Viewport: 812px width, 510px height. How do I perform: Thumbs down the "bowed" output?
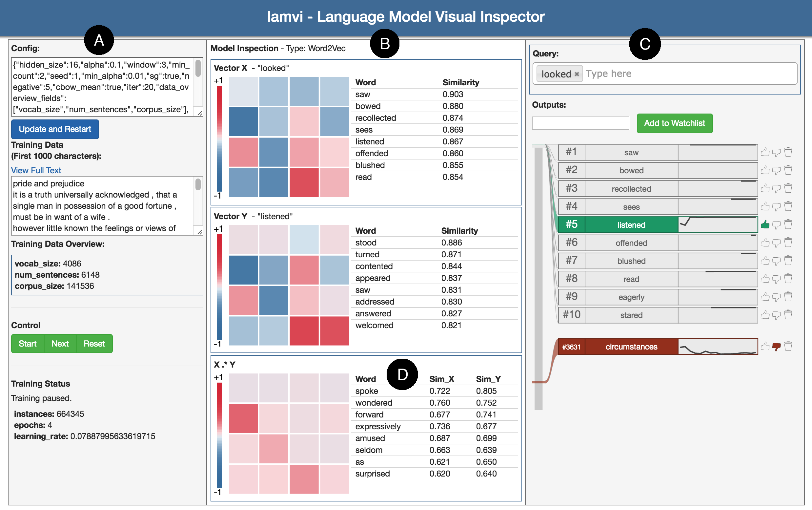pos(777,170)
